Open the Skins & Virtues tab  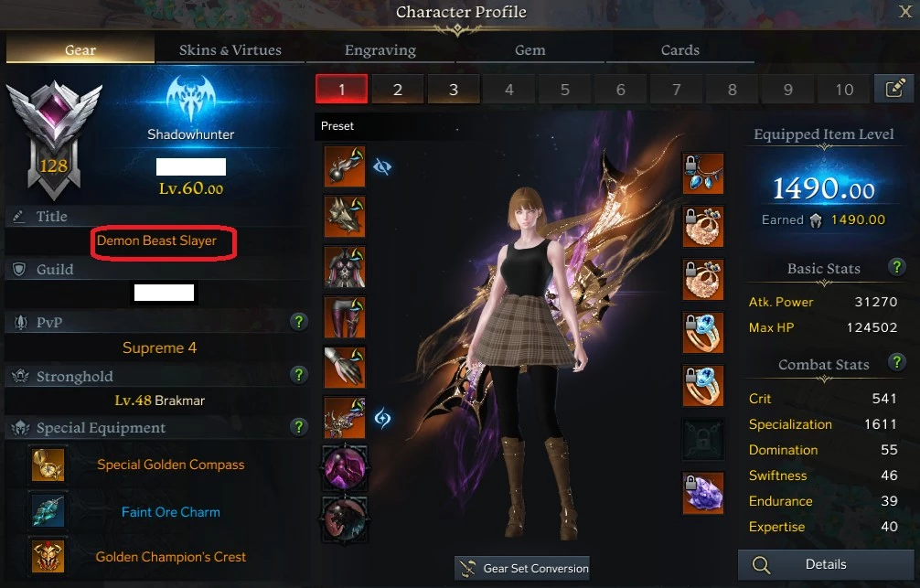(x=230, y=50)
